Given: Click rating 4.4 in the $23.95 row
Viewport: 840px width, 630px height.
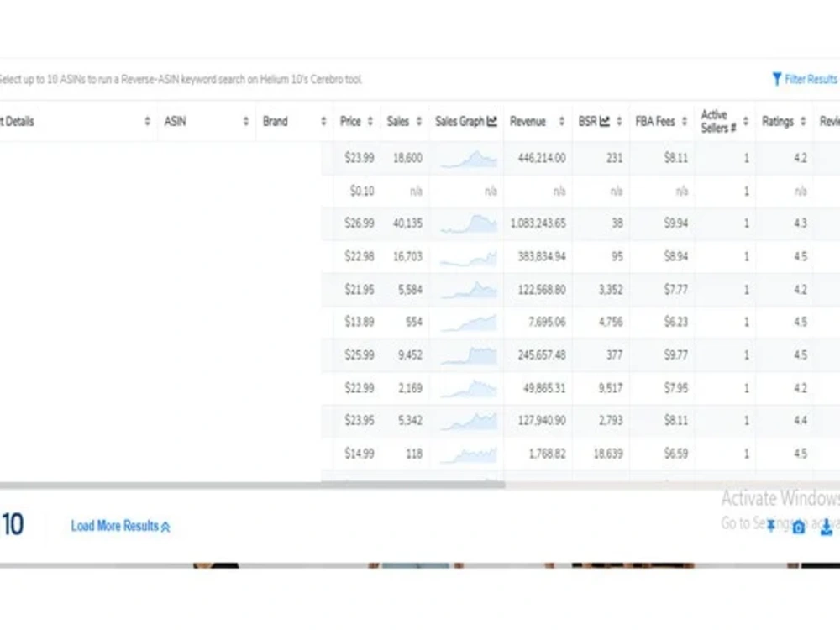Looking at the screenshot, I should coord(801,421).
